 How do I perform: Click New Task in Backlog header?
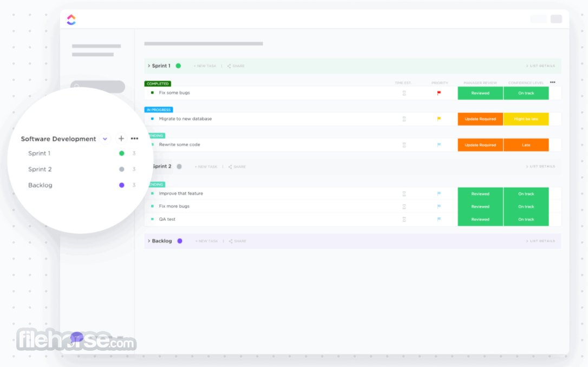click(x=207, y=241)
